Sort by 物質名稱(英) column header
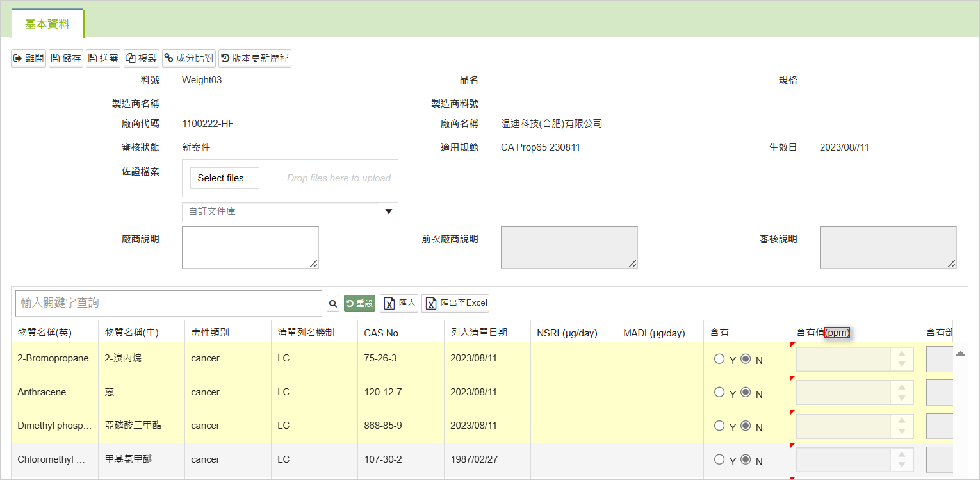The height and width of the screenshot is (480, 980). [54, 332]
